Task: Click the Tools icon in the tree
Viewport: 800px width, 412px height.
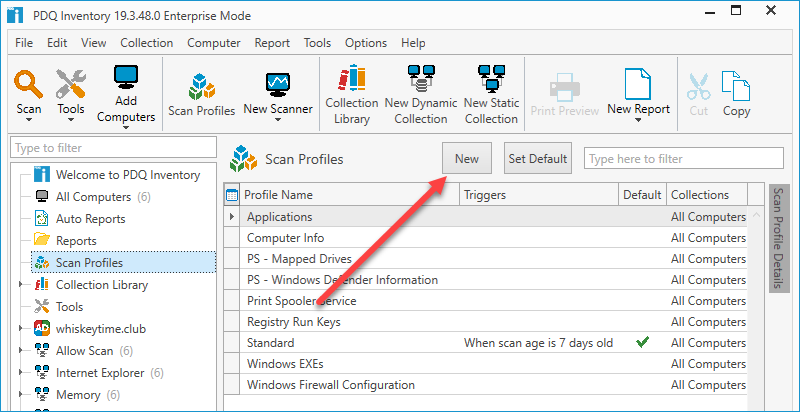Action: (41, 306)
